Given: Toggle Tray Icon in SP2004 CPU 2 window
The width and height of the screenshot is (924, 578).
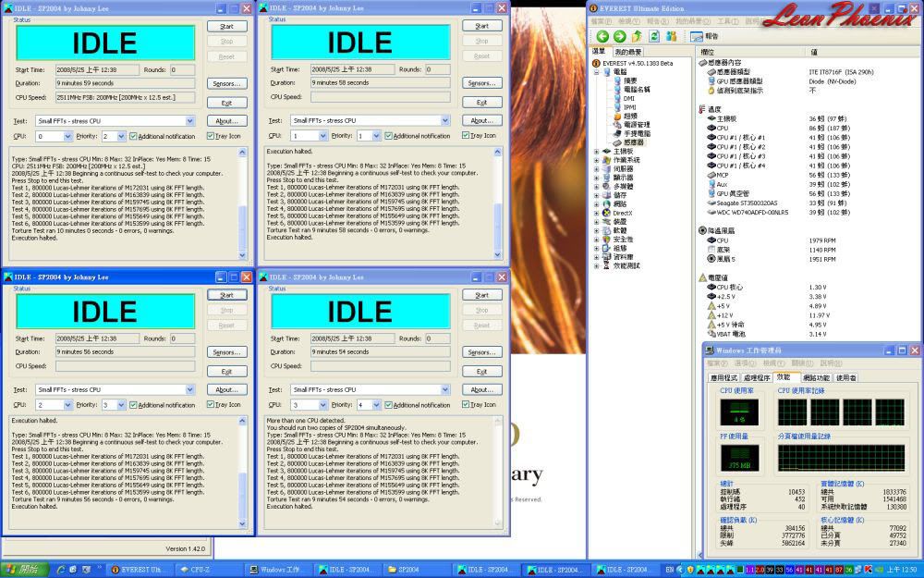Looking at the screenshot, I should click(211, 405).
